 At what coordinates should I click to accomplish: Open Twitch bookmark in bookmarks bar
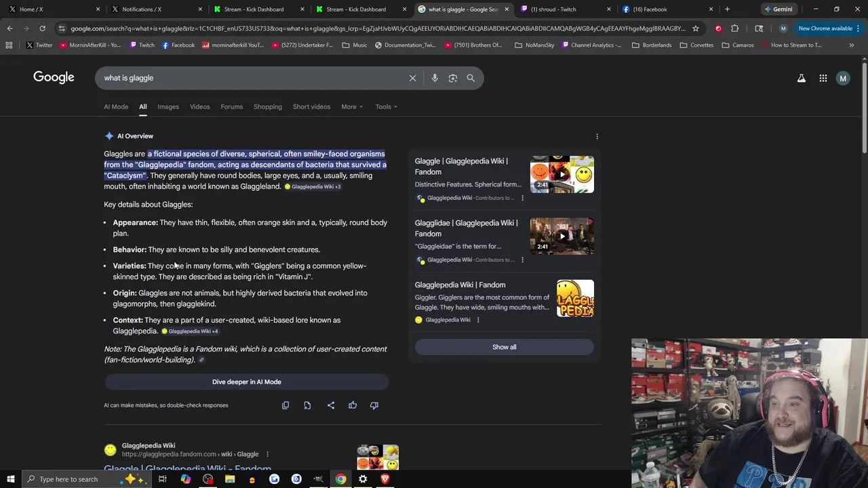click(x=142, y=45)
